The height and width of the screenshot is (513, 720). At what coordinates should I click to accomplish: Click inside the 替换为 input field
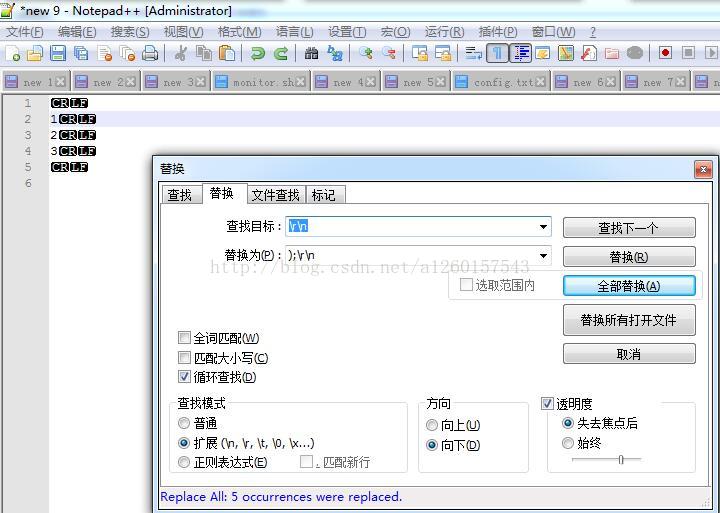(x=418, y=256)
